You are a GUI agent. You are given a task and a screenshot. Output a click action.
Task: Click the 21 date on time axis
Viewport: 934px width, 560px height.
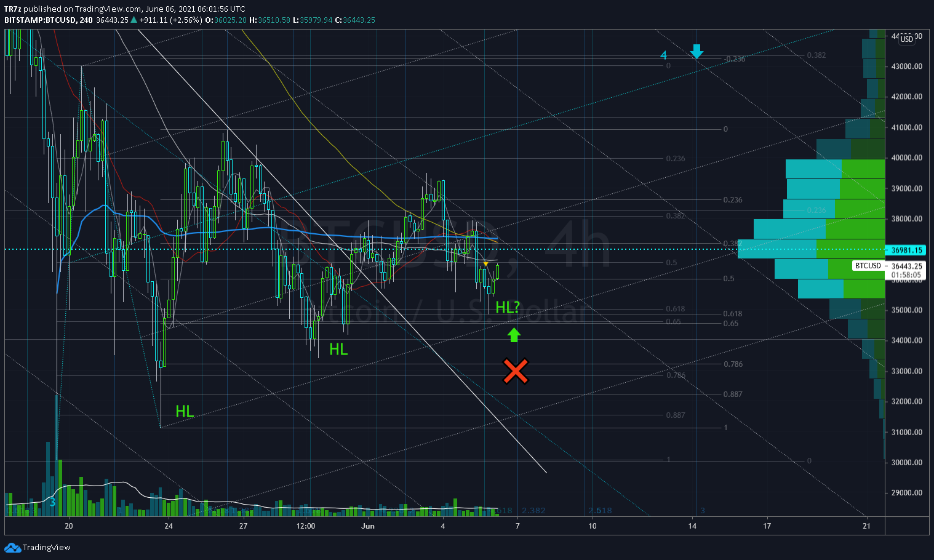click(867, 526)
